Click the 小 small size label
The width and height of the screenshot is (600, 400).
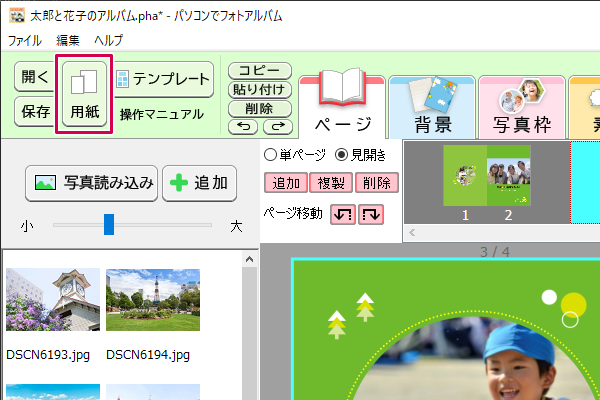(27, 226)
